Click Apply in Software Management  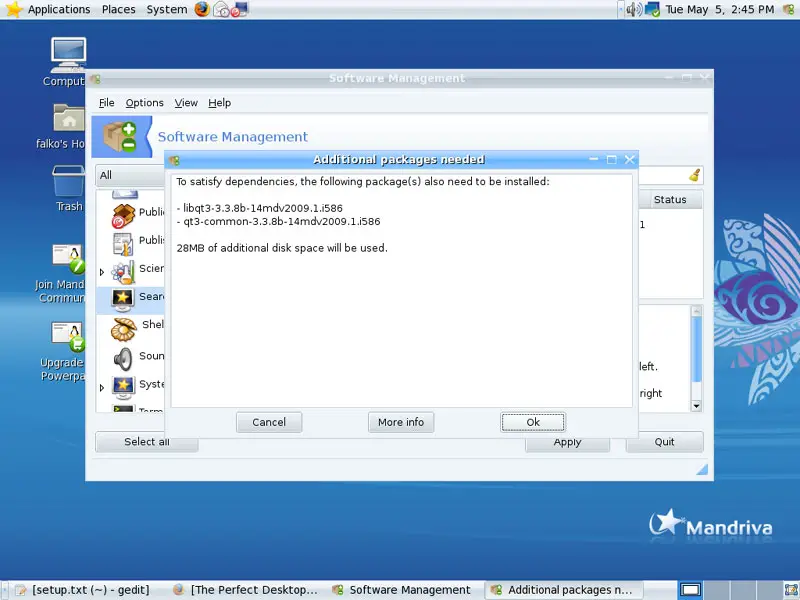567,443
